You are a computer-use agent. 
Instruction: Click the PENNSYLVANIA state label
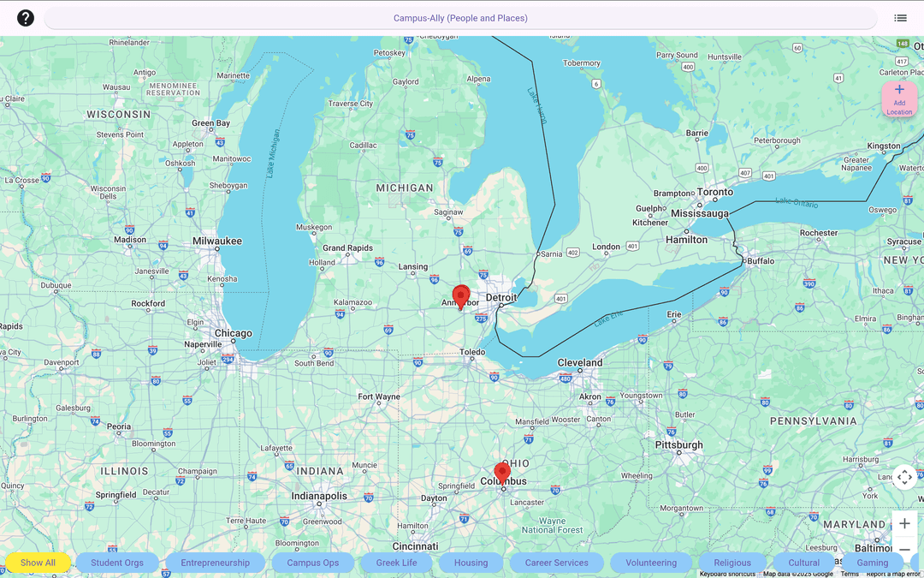(814, 421)
